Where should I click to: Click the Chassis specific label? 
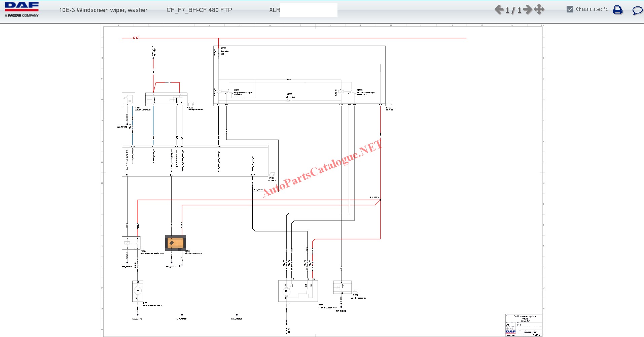click(592, 9)
